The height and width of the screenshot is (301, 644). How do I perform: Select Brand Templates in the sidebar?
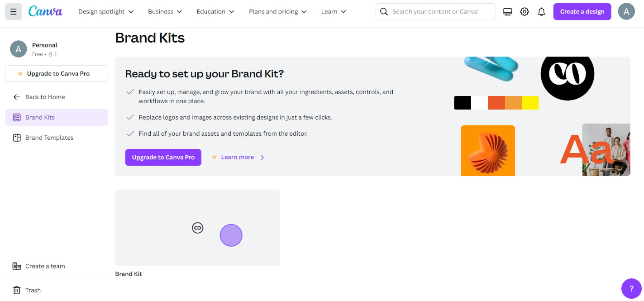[49, 138]
